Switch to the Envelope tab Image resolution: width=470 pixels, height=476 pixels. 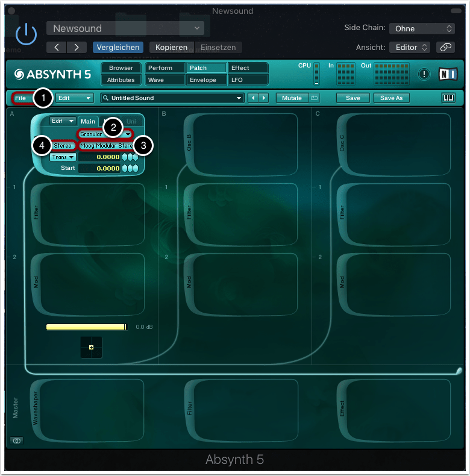click(x=207, y=80)
